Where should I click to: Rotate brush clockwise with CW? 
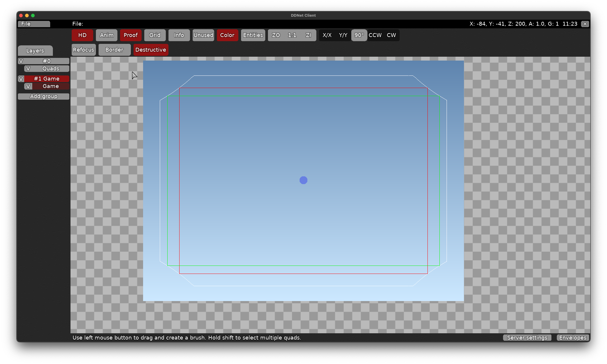pyautogui.click(x=391, y=35)
